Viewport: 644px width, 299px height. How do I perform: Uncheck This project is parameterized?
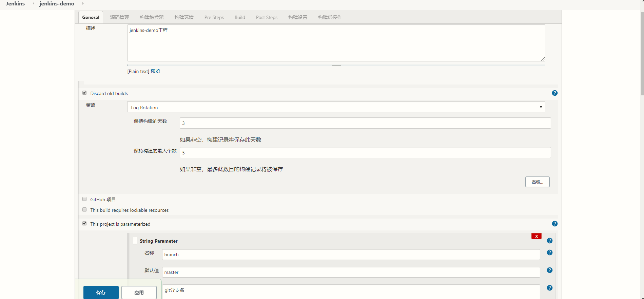coord(84,223)
